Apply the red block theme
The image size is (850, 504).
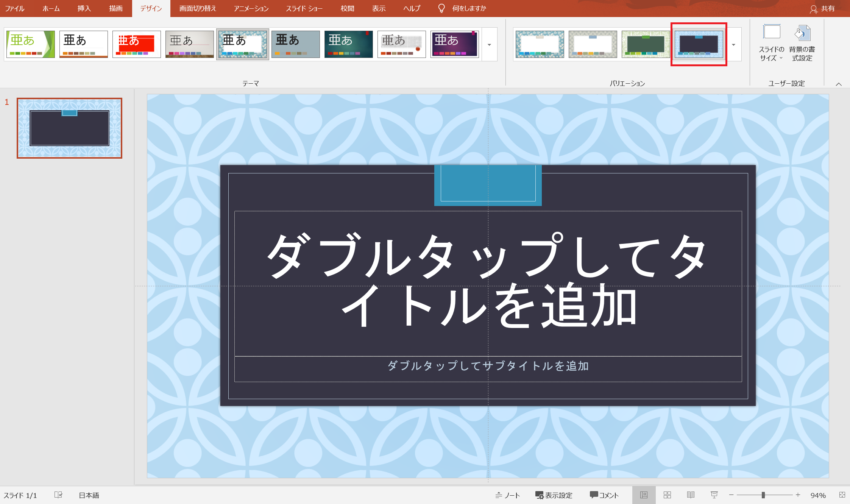tap(137, 44)
